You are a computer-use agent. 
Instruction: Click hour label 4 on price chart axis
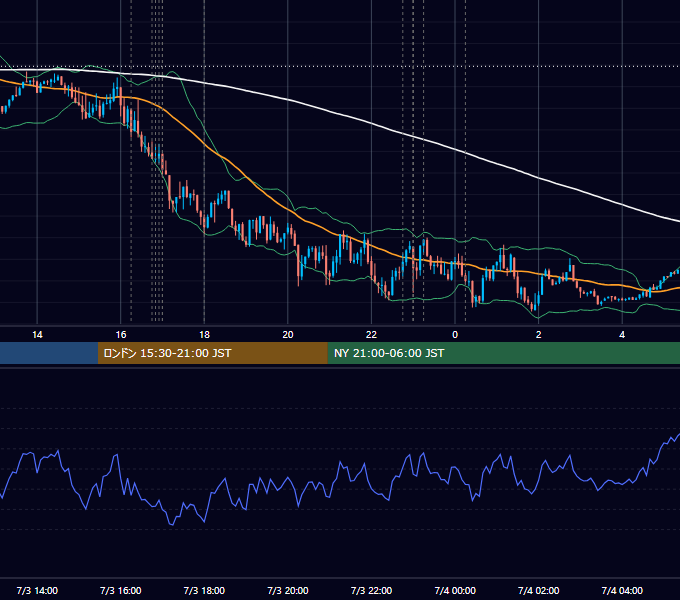(622, 335)
